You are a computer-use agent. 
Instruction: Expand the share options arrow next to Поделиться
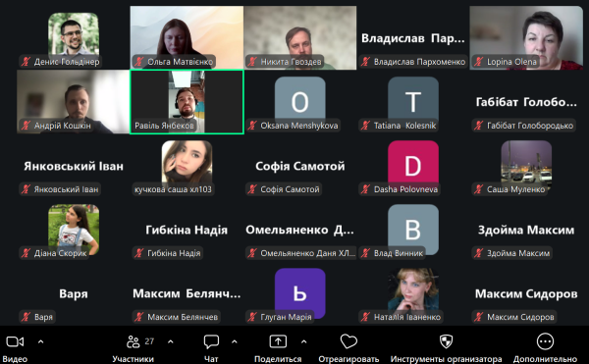(303, 341)
